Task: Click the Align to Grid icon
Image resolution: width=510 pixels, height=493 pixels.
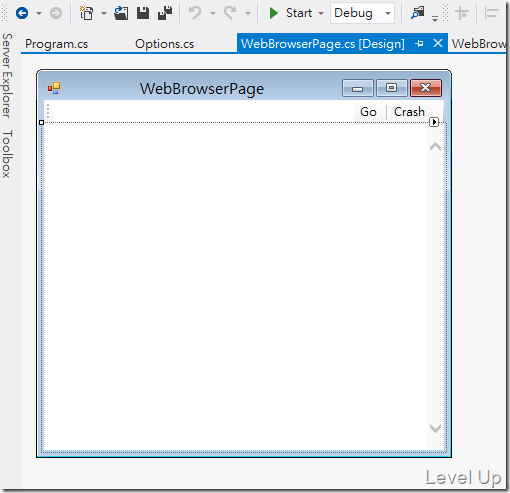Action: click(462, 13)
